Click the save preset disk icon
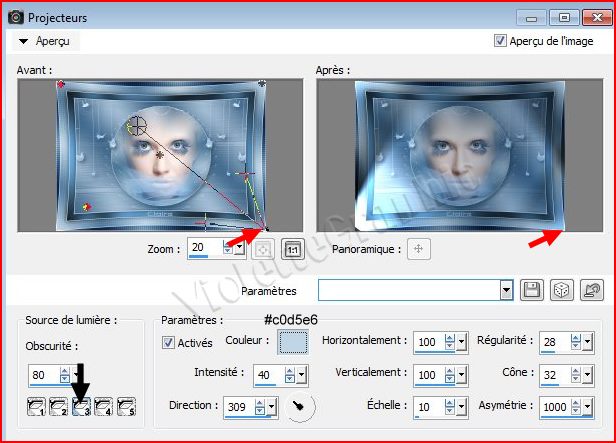Image resolution: width=616 pixels, height=443 pixels. tap(533, 290)
